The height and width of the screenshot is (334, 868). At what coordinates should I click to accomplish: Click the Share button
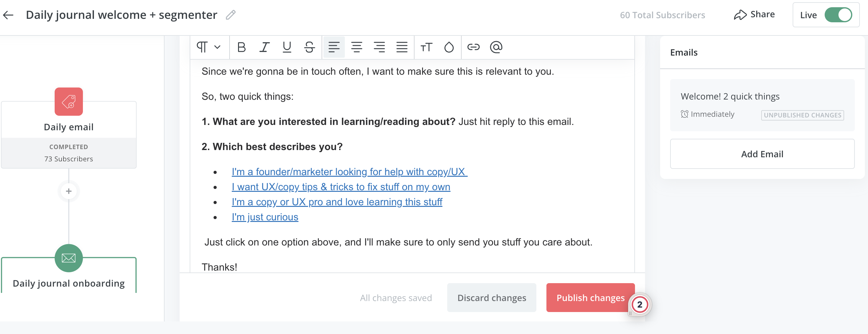pos(754,15)
